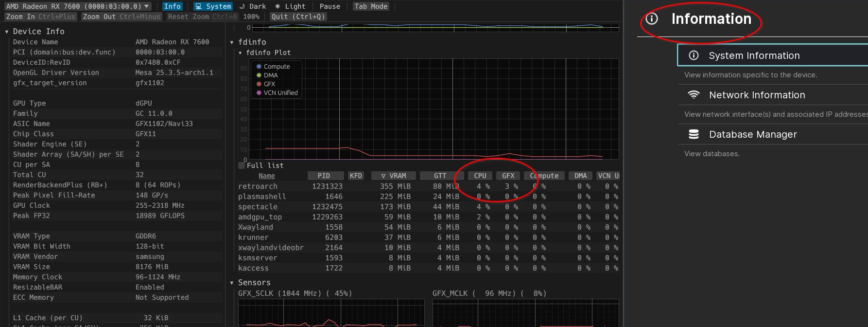Viewport: 868px width, 327px height.
Task: Click the GFX legend marker in plot
Action: (259, 84)
